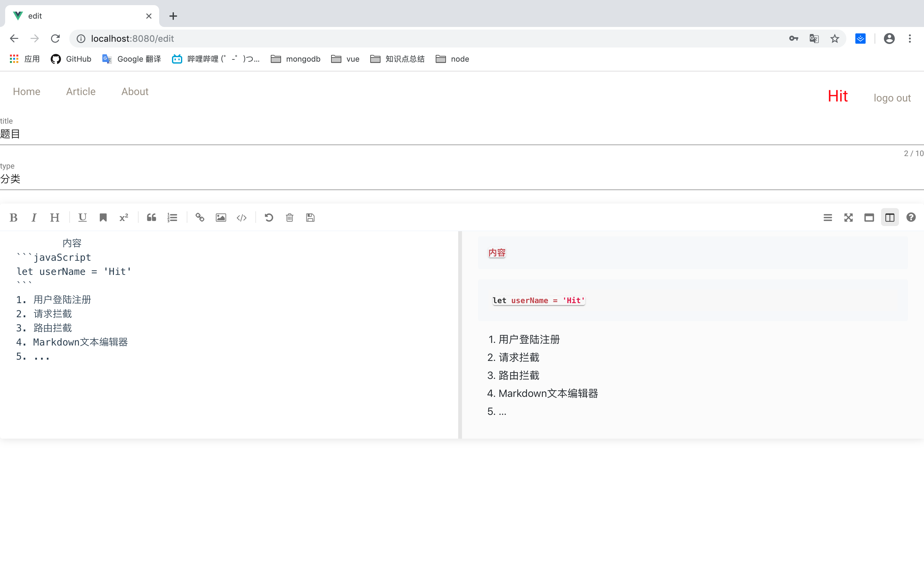Screen dimensions: 924x578
Task: Enter fullscreen editing mode
Action: (x=848, y=217)
